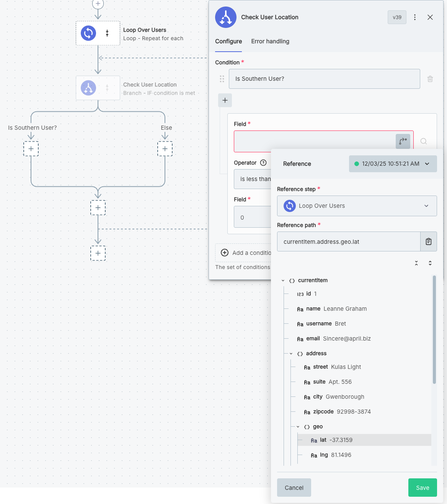Click the reference path mapping icon
Screen dimensions: 447x504
403,141
